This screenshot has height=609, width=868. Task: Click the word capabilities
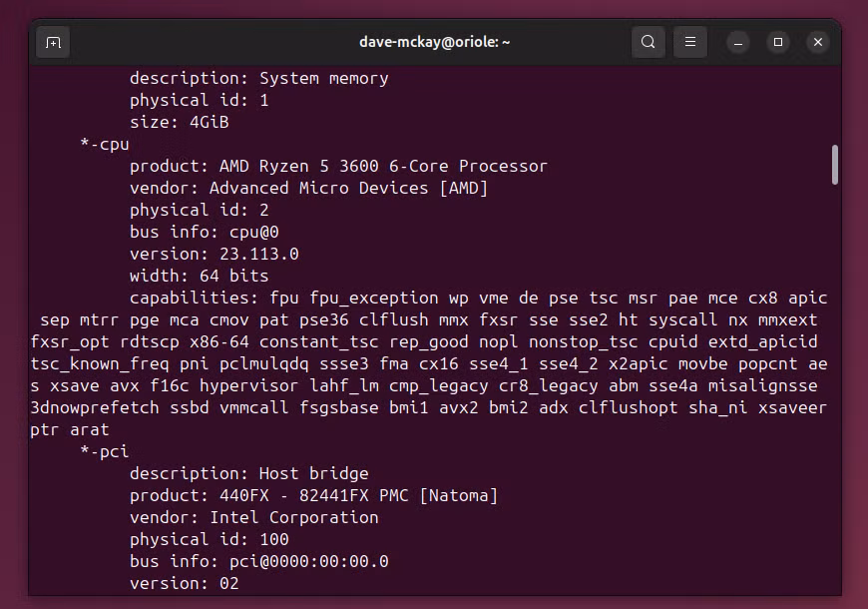click(x=194, y=299)
